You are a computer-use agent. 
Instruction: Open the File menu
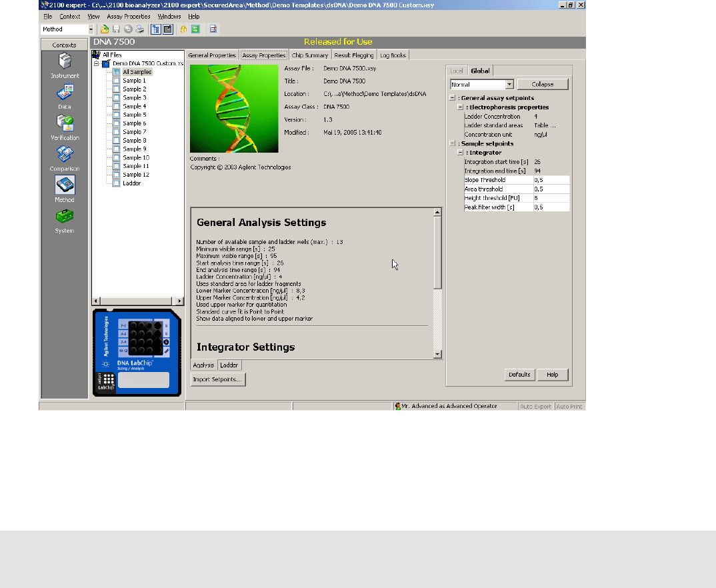[x=48, y=17]
